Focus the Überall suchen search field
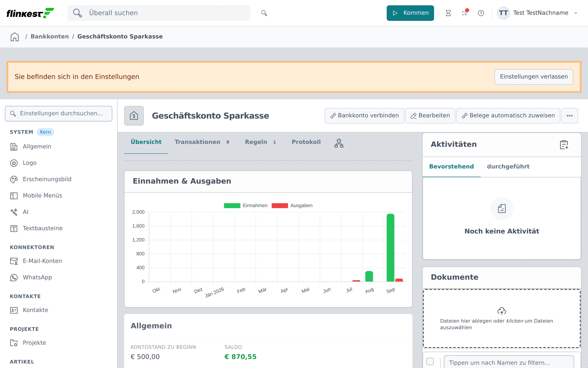 point(159,13)
